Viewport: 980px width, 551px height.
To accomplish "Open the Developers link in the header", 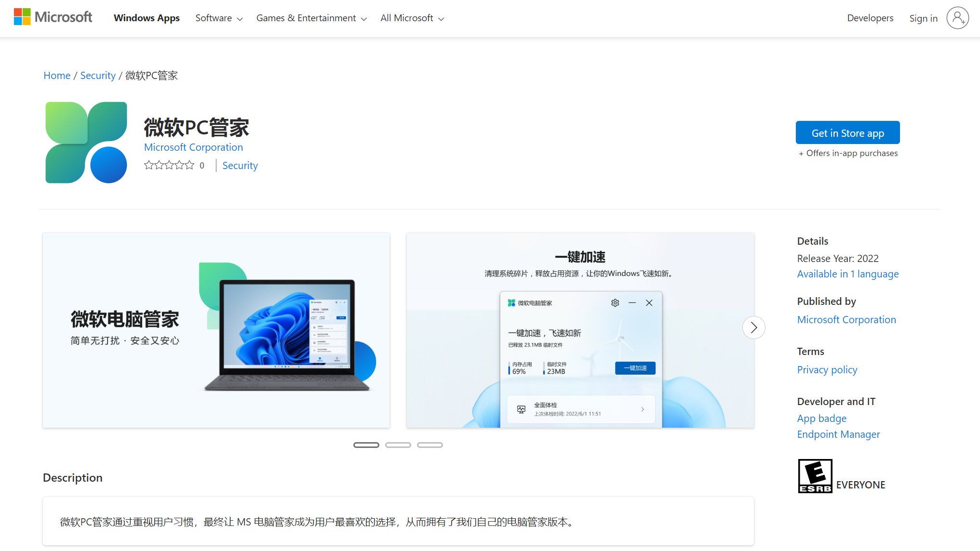I will [870, 18].
